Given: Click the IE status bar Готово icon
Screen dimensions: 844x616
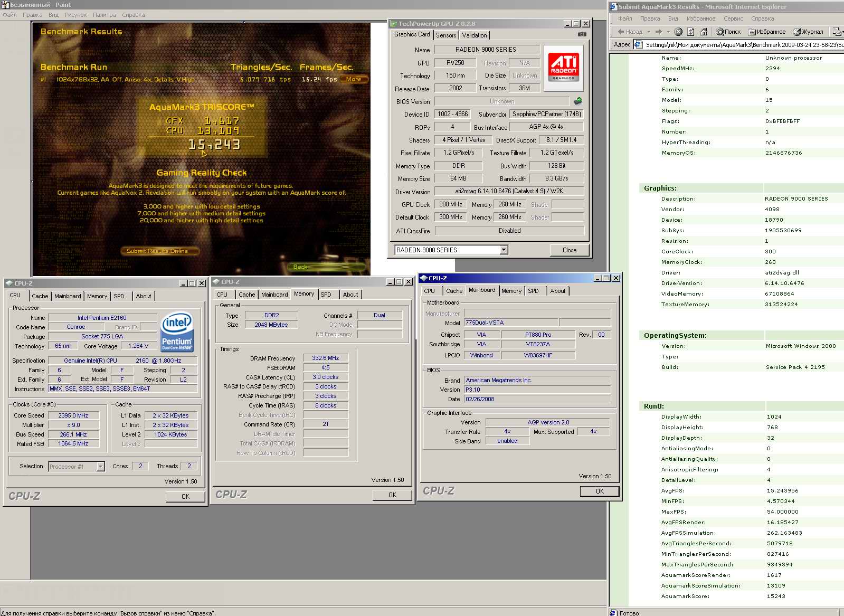Looking at the screenshot, I should coord(613,613).
